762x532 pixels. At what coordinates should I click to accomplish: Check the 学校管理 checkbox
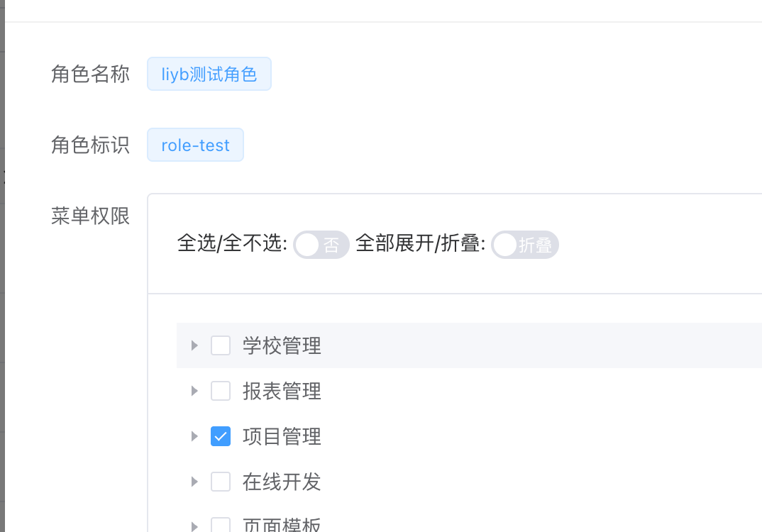pyautogui.click(x=221, y=345)
